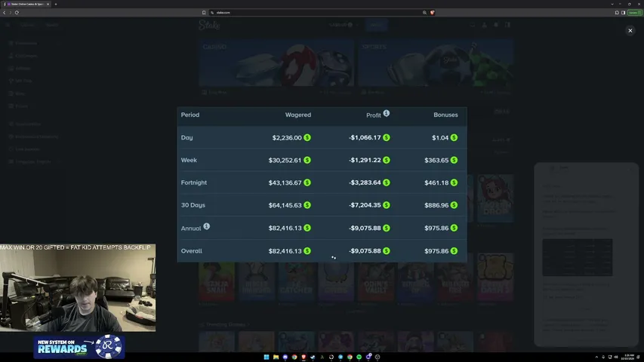Click the dollar icon beside Day profit -$1,066.17
This screenshot has width=644, height=362.
coord(387,137)
